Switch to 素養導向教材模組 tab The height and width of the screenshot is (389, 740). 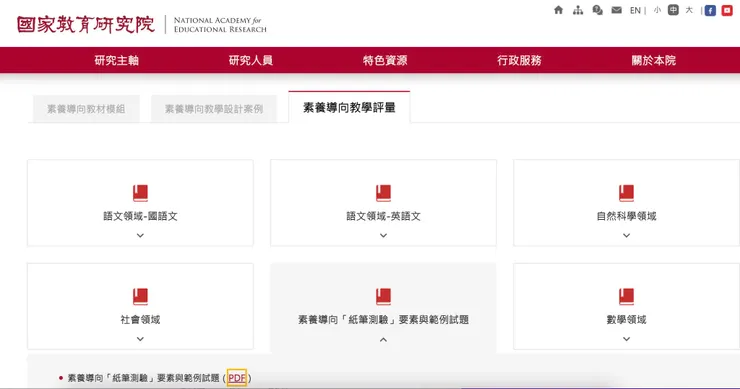[x=86, y=109]
